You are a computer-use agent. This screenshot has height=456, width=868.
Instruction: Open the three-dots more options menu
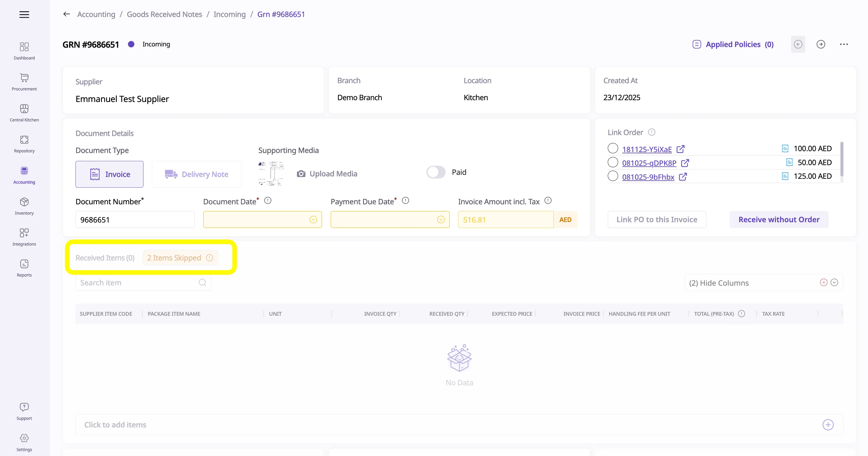pyautogui.click(x=844, y=44)
